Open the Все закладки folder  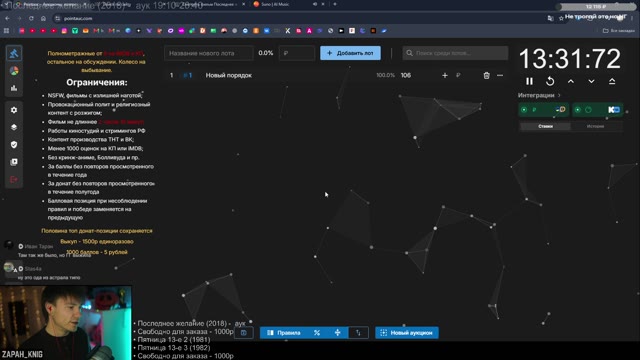coord(619,31)
